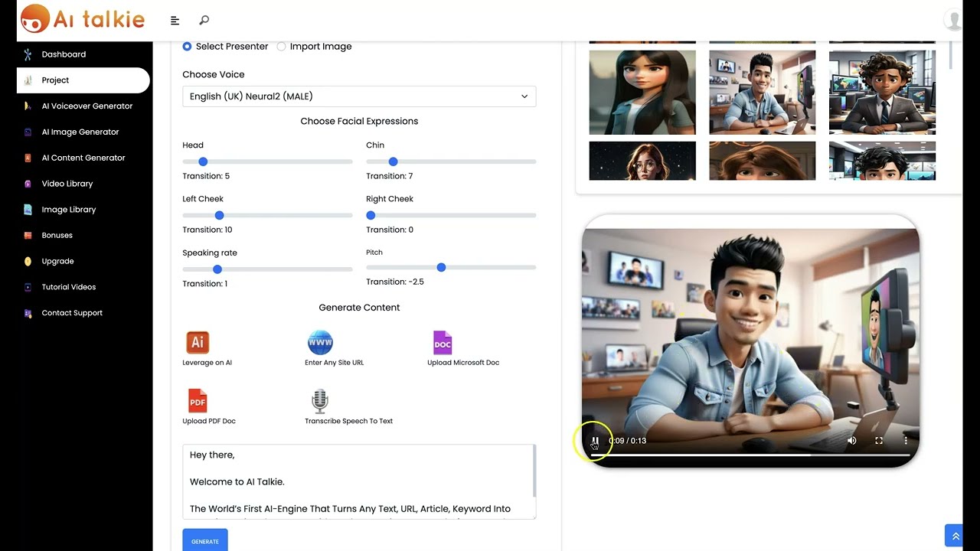980x551 pixels.
Task: Click the Video Library sidebar icon
Action: click(x=28, y=184)
